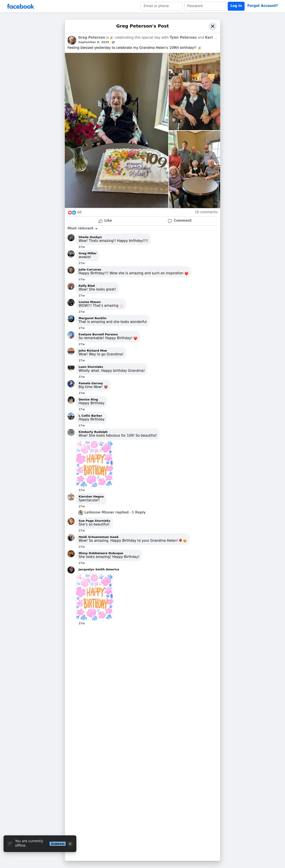The image size is (285, 868).
Task: Click Sheila Husbyn's commenter avatar
Action: (71, 238)
